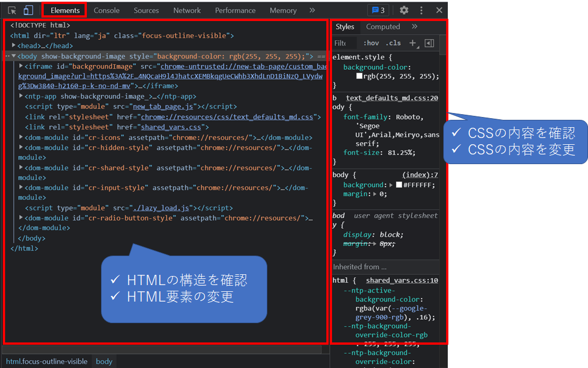
Task: Open color picker for #FFFFFF background swatch
Action: (399, 185)
